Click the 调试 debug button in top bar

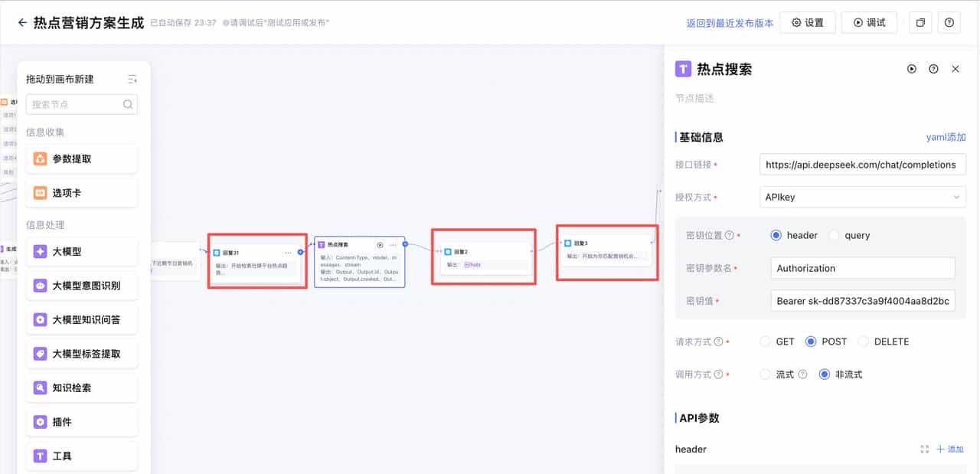pyautogui.click(x=869, y=22)
